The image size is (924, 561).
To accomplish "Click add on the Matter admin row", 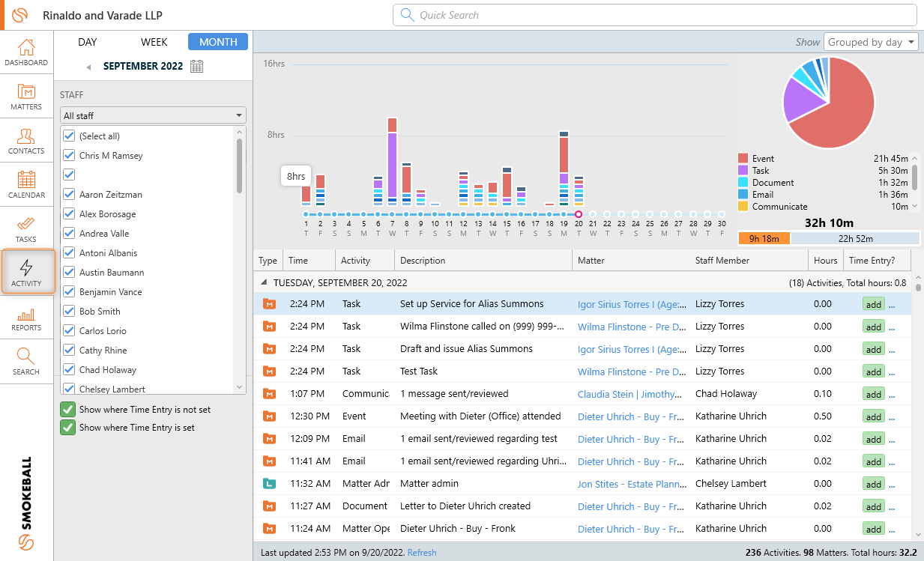I will coord(874,485).
